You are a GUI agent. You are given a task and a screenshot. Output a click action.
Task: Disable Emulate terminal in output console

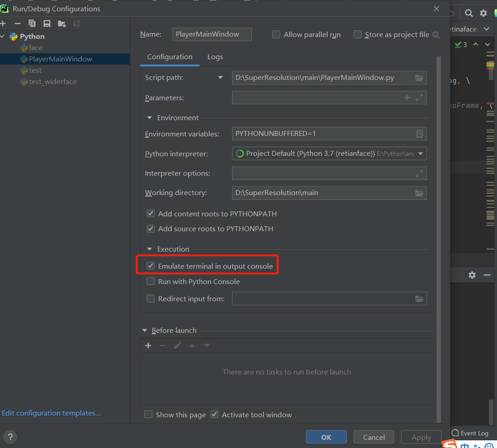[x=150, y=266]
